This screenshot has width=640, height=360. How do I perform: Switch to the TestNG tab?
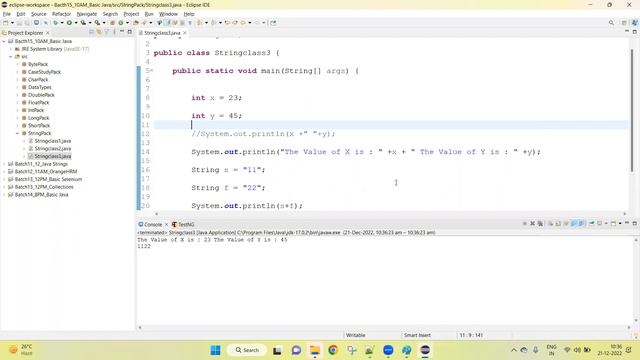(183, 224)
